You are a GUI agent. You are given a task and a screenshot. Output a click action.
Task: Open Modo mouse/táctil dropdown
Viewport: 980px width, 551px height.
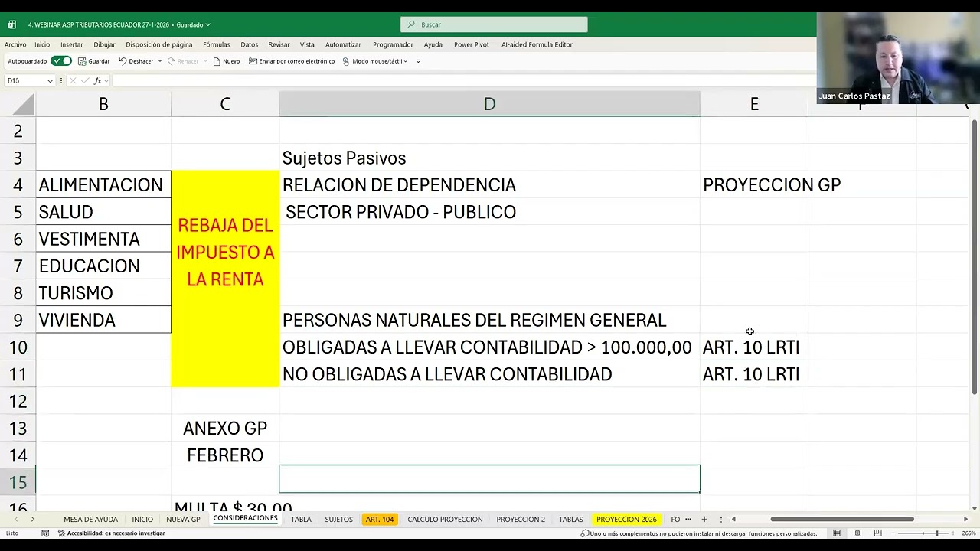(375, 61)
